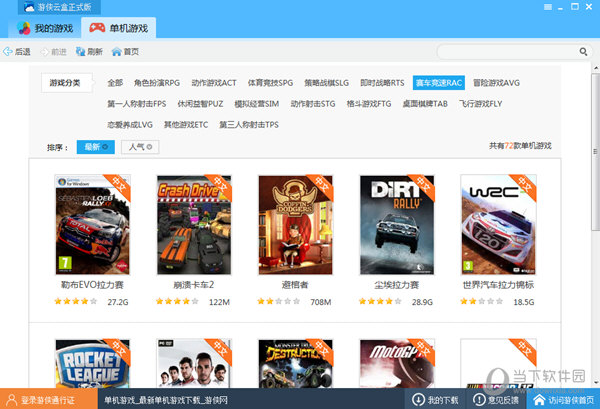Open the Crash Drive 2 cover
This screenshot has height=409, width=600.
pos(194,225)
